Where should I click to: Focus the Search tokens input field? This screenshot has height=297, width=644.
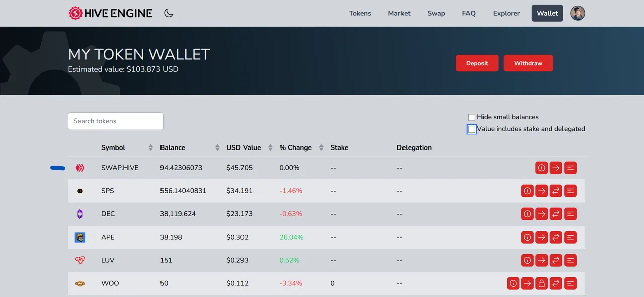(116, 121)
